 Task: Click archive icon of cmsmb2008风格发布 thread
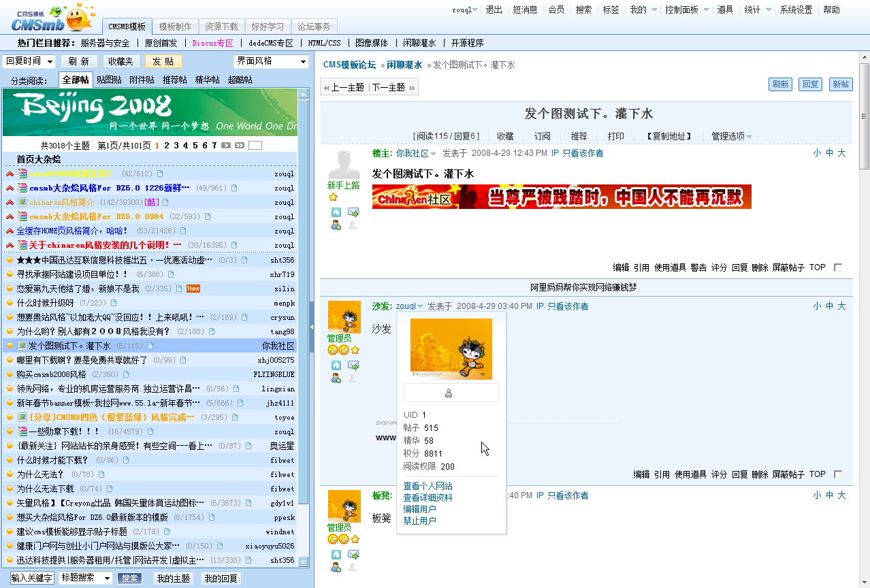22,174
